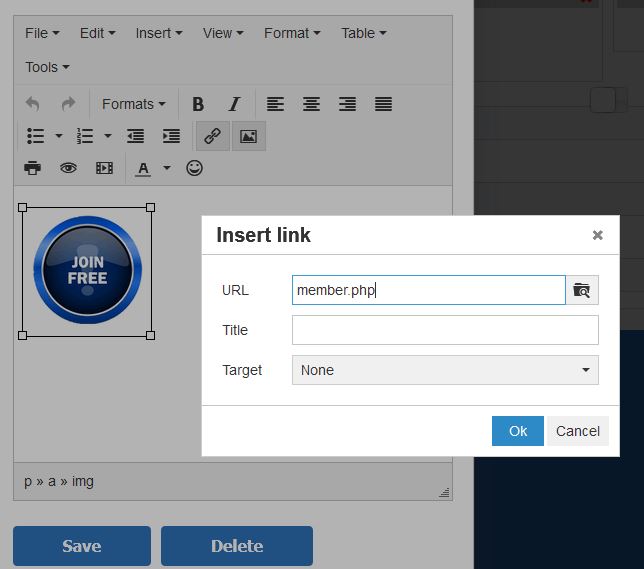The image size is (644, 569).
Task: Open the Table menu
Action: [363, 33]
